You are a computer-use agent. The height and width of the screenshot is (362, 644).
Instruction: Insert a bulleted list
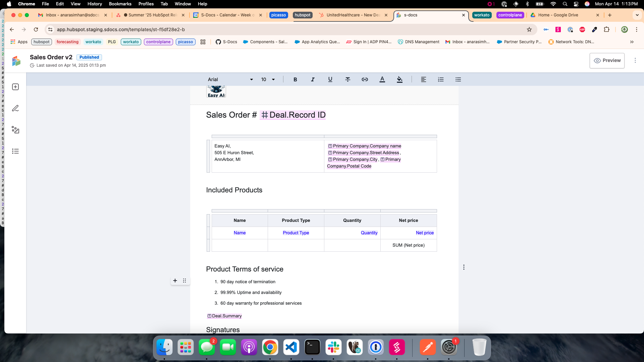pyautogui.click(x=458, y=79)
